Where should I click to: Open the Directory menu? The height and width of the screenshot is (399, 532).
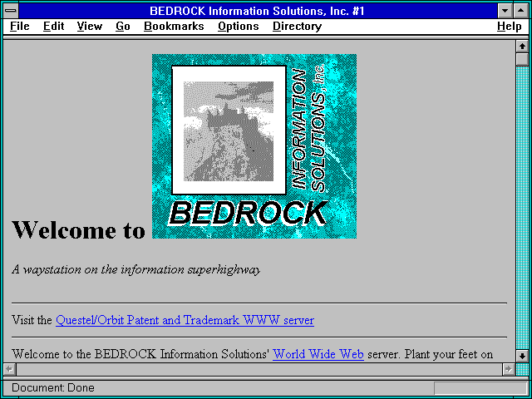pyautogui.click(x=298, y=27)
